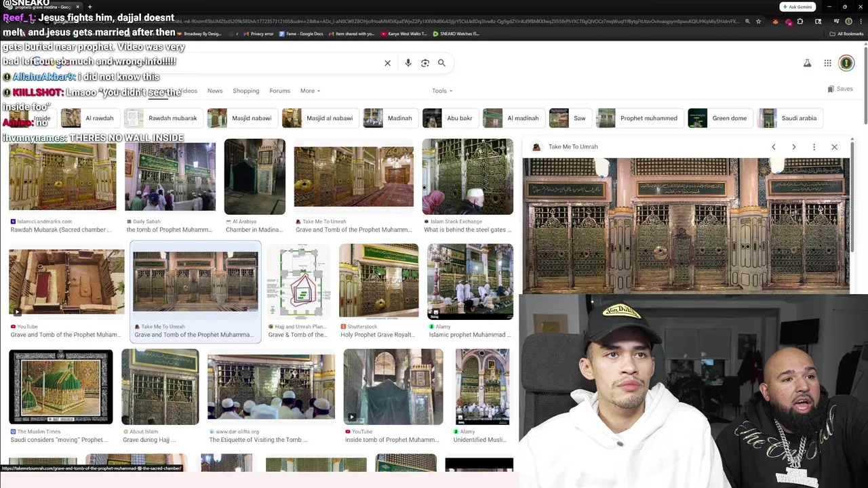Click the Take Me To Umrah source link
The width and height of the screenshot is (868, 488).
[573, 147]
